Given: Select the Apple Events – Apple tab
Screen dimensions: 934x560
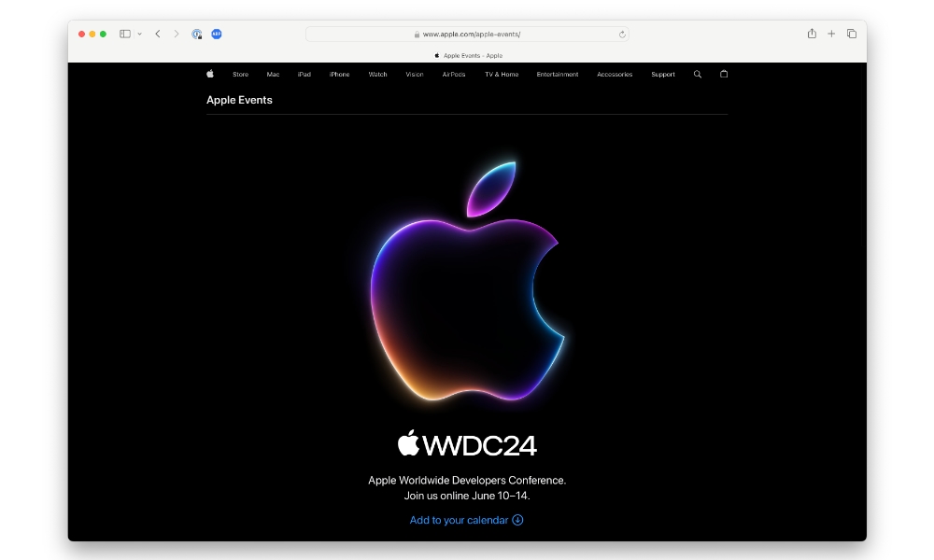Looking at the screenshot, I should click(468, 55).
